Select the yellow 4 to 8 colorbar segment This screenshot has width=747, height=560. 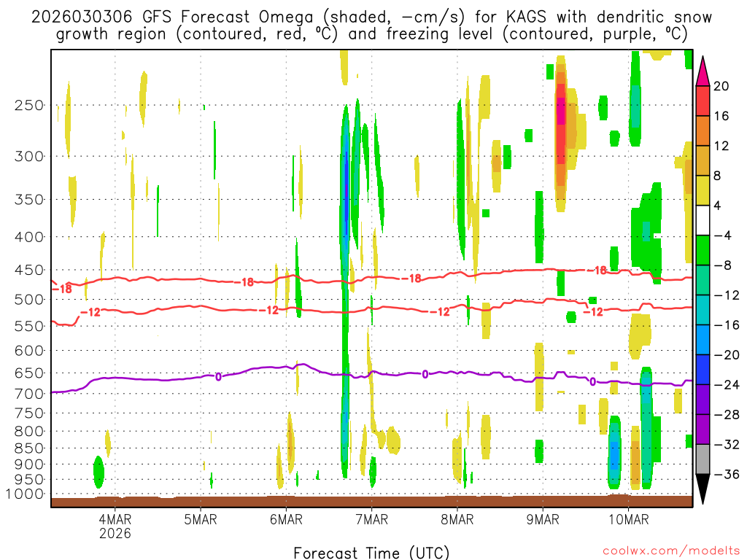pos(703,190)
